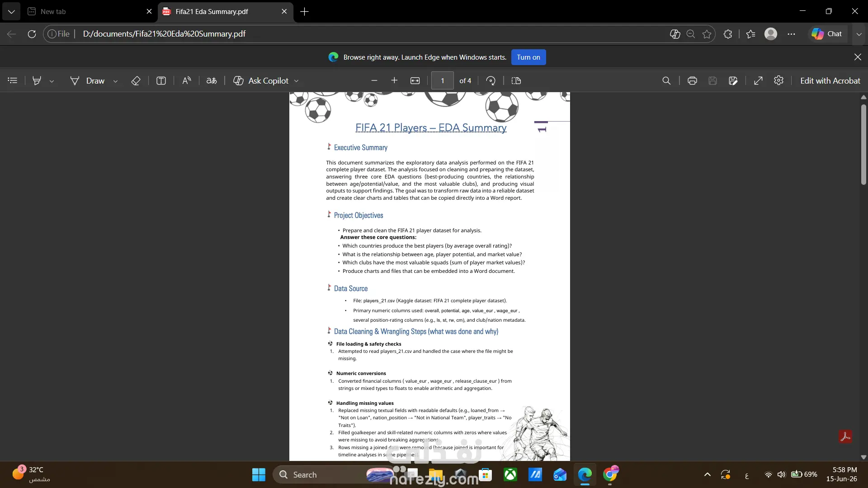
Task: Click the address bar file path
Action: (x=164, y=34)
